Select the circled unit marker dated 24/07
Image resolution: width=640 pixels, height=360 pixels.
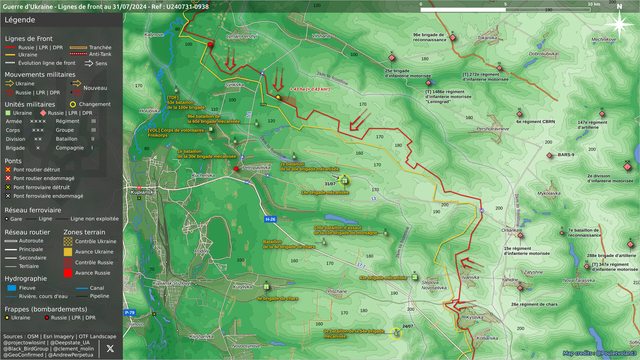[x=396, y=333]
